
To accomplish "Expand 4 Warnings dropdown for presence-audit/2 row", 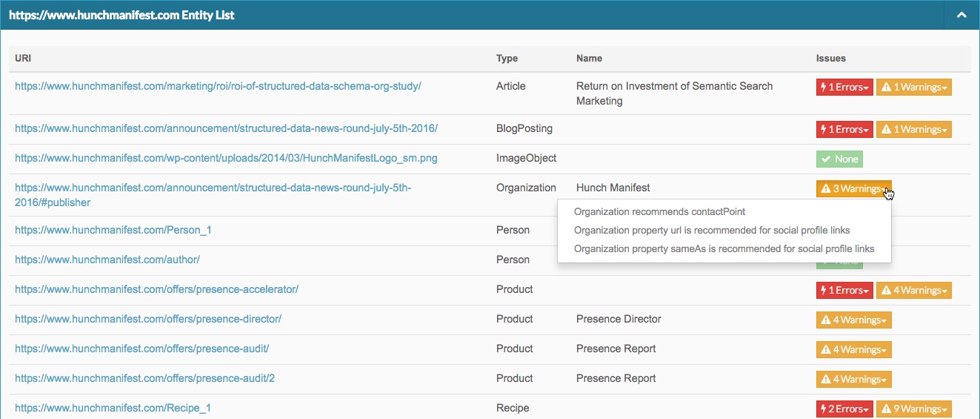I will 853,380.
